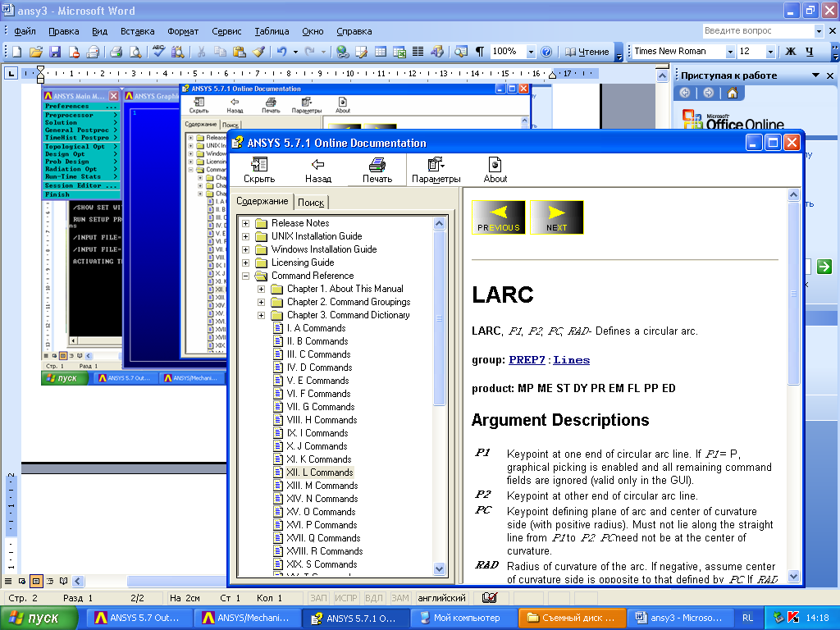The width and height of the screenshot is (840, 630).
Task: Toggle ЗАП indicator in Word status bar
Action: coord(318,598)
